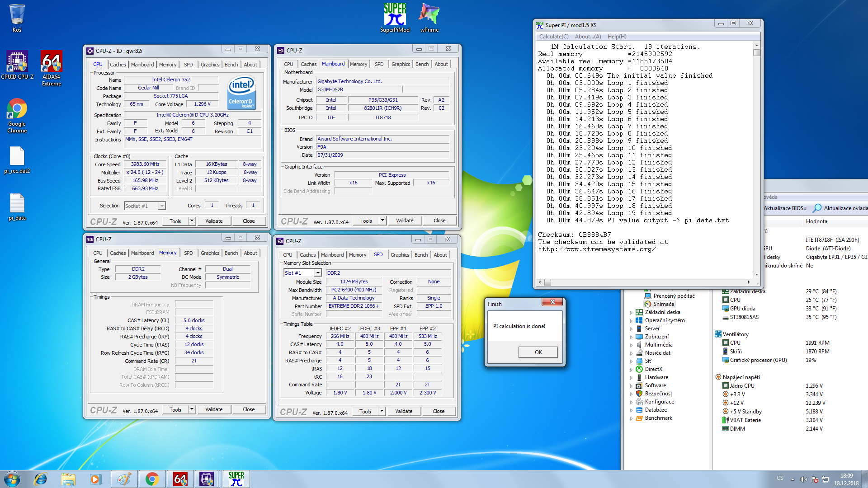Open Windows Explorer folder in taskbar
The width and height of the screenshot is (868, 488).
coord(68,479)
